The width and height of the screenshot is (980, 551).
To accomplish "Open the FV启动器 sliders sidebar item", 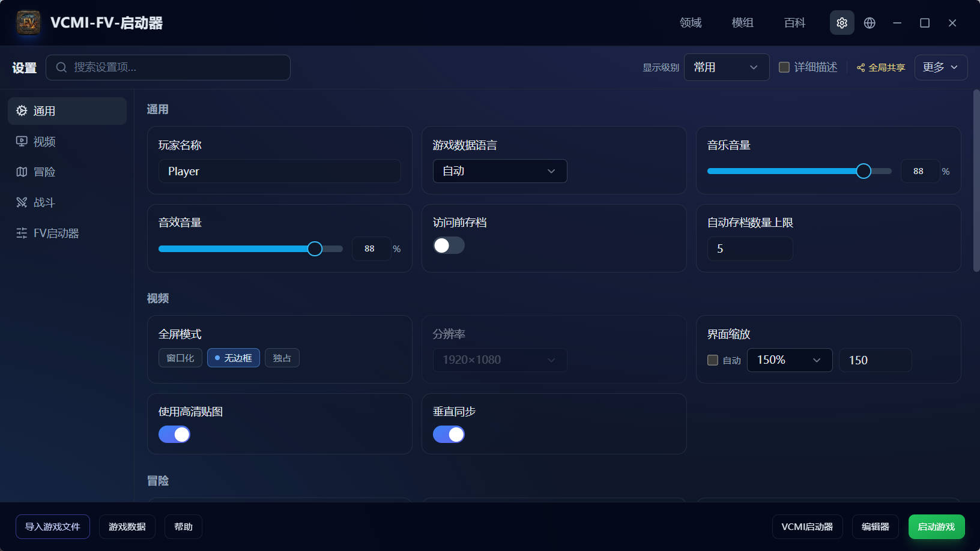I will (67, 233).
